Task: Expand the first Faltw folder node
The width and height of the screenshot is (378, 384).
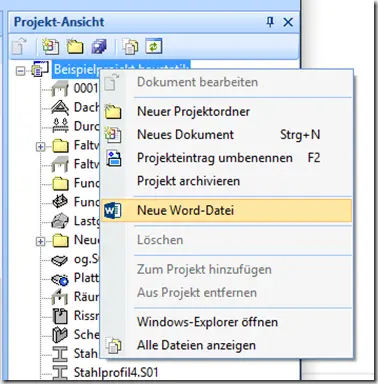Action: click(40, 146)
